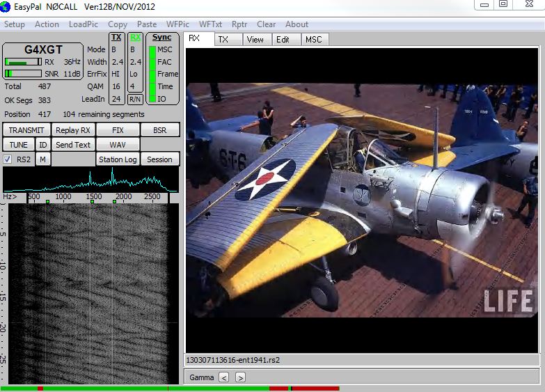Click the WAV button
Image resolution: width=545 pixels, height=392 pixels.
(118, 145)
